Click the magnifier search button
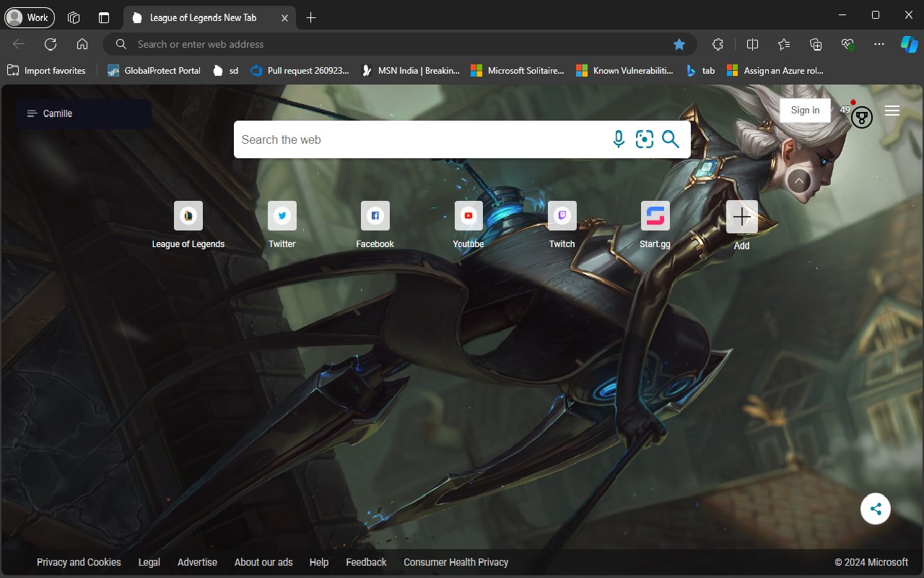The width and height of the screenshot is (924, 578). pos(671,139)
